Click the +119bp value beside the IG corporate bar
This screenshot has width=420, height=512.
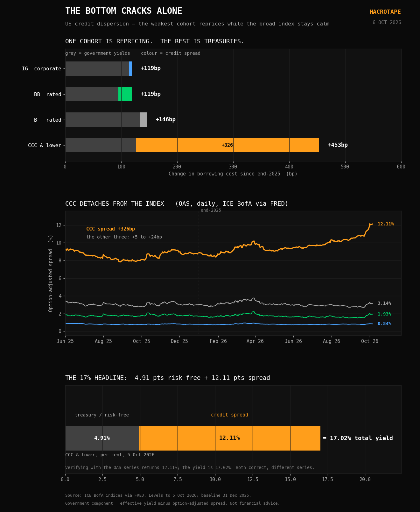(151, 68)
